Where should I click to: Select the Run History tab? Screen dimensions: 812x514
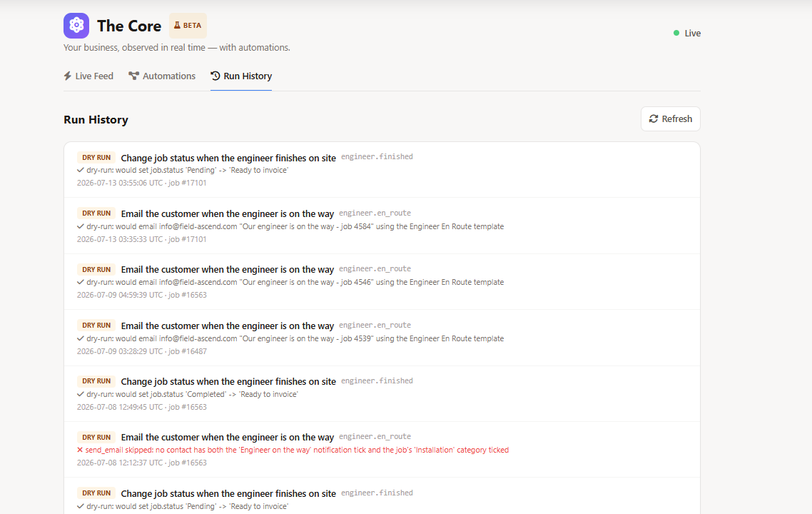tap(241, 76)
